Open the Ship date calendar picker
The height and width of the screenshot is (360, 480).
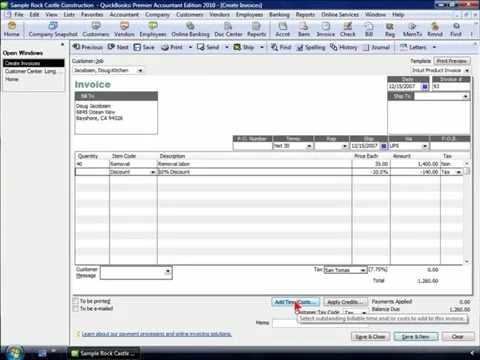[x=384, y=146]
